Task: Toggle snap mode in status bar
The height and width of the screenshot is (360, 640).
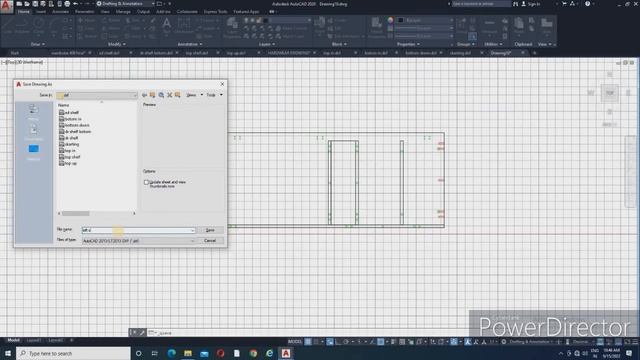Action: click(316, 342)
